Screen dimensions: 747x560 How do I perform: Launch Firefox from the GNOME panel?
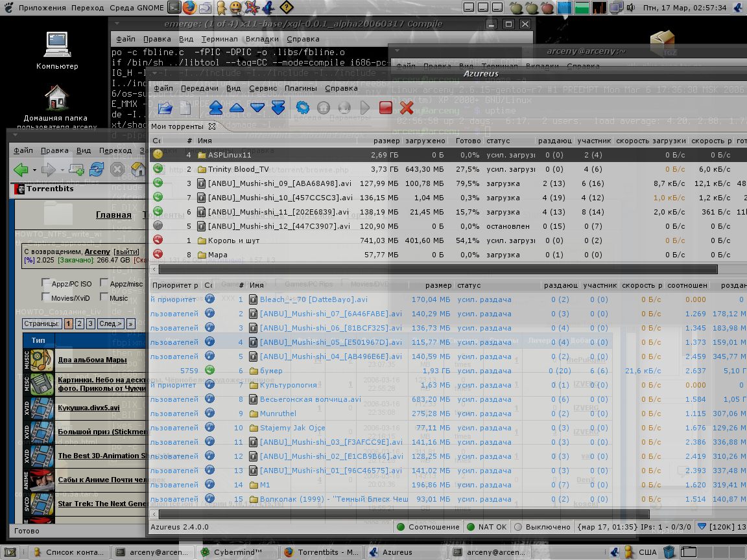[x=189, y=8]
